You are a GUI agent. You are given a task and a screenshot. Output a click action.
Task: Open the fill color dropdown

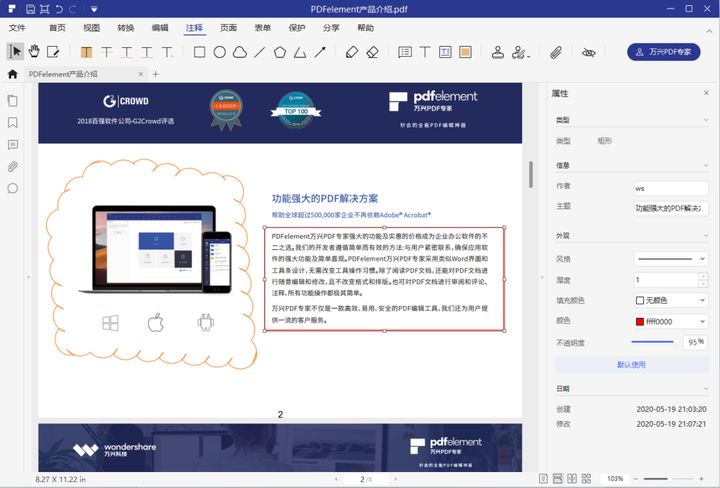[671, 300]
